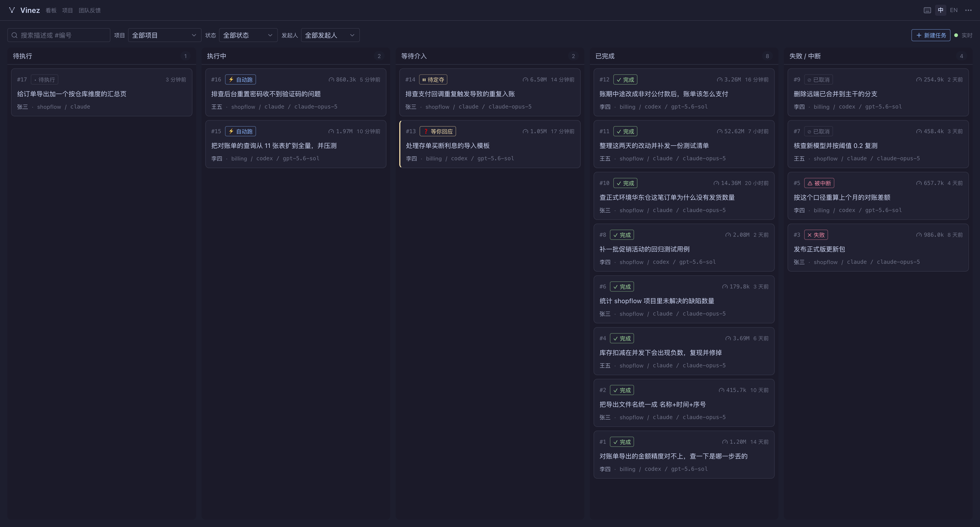Image resolution: width=980 pixels, height=527 pixels.
Task: Click the token gauge icon beside 14.36M
Action: [716, 183]
